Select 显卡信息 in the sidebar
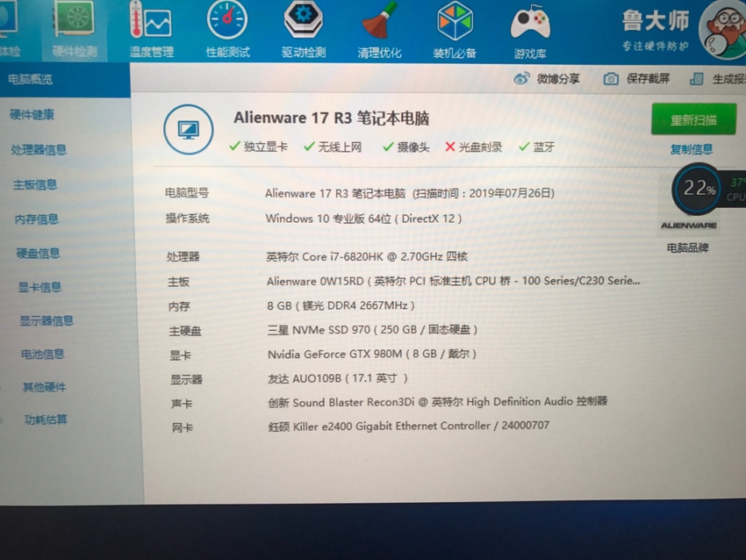 coord(40,287)
